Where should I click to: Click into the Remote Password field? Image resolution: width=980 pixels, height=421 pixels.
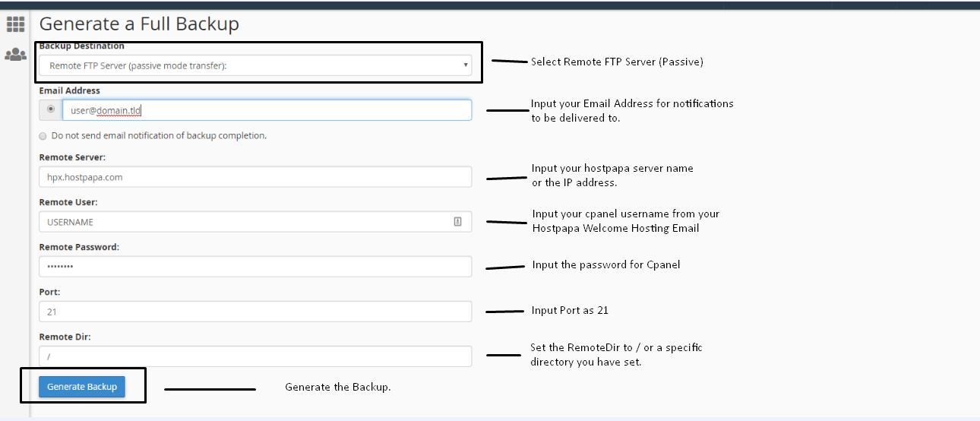(x=255, y=267)
